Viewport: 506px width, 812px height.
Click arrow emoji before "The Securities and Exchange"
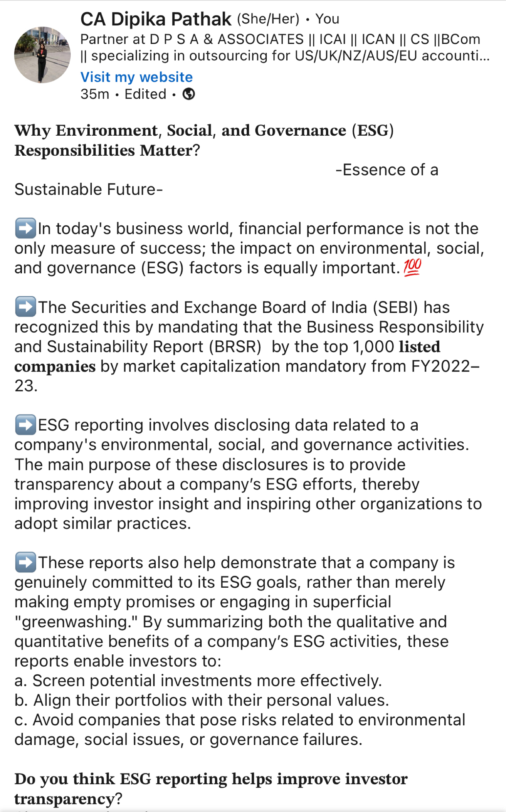pos(25,307)
